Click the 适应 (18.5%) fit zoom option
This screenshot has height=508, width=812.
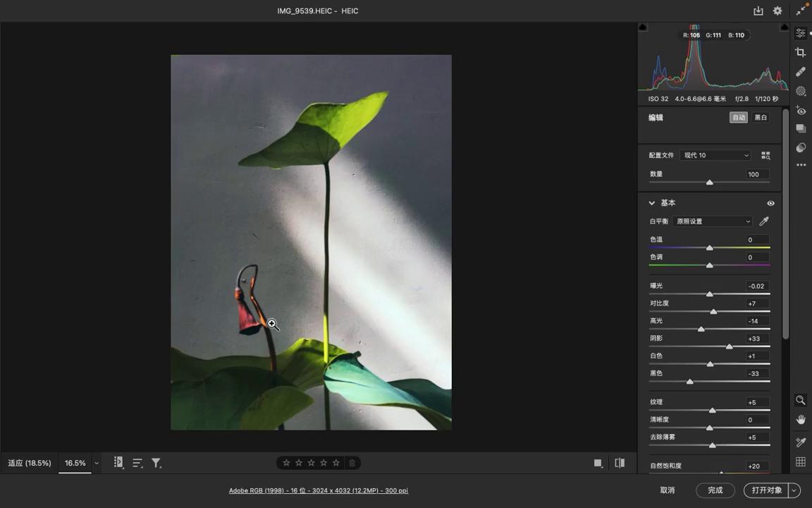pos(30,463)
